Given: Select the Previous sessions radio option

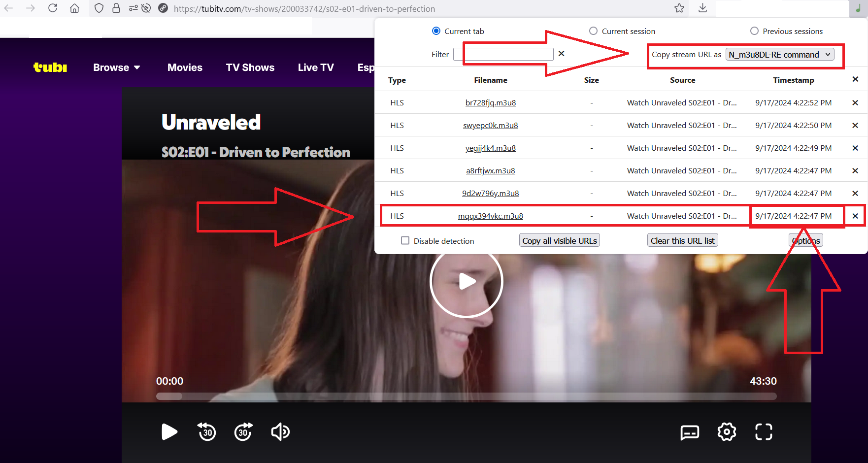Looking at the screenshot, I should tap(754, 31).
